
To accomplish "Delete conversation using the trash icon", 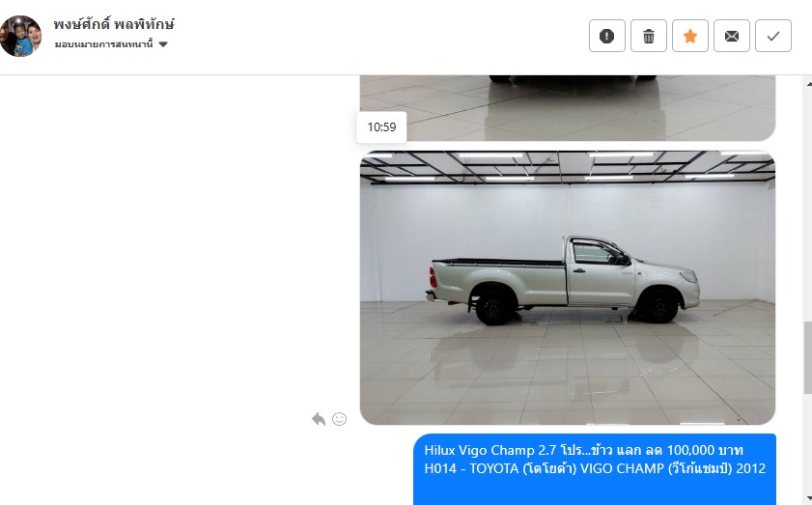I will [649, 36].
